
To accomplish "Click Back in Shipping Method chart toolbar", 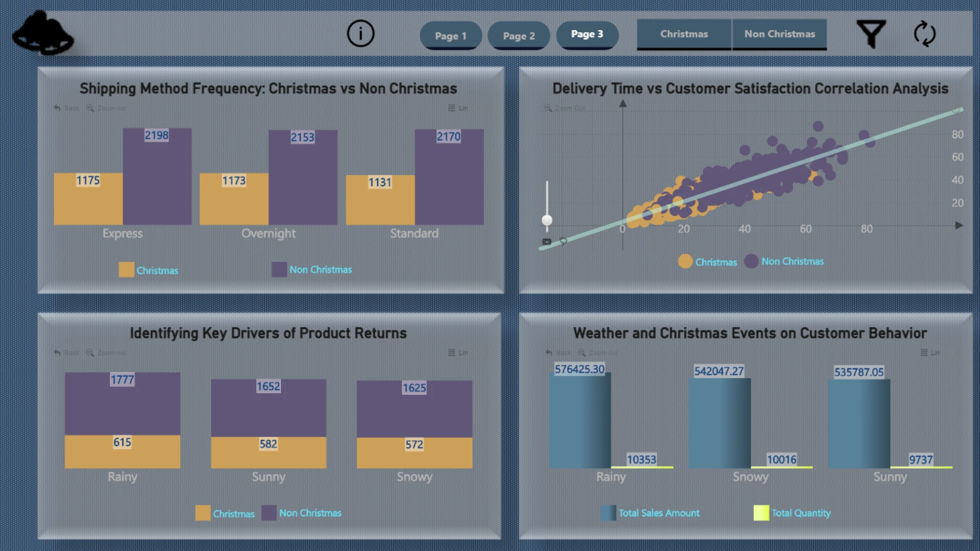I will [x=67, y=108].
